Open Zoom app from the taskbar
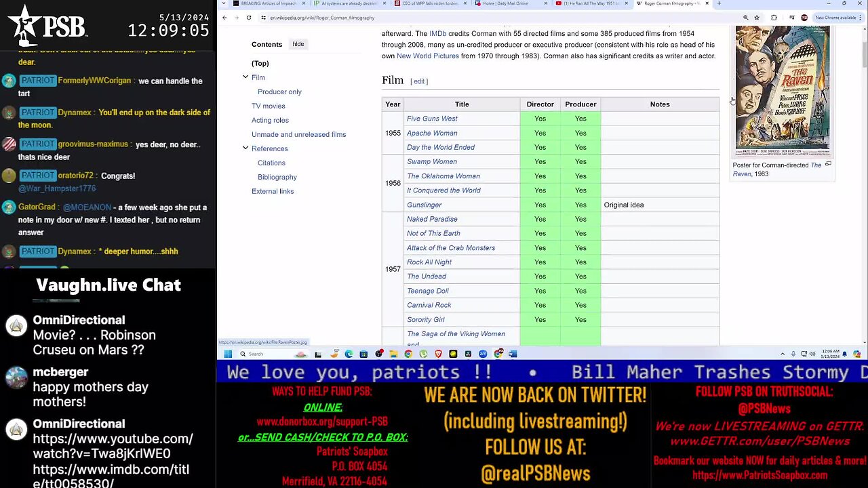The width and height of the screenshot is (868, 488). pyautogui.click(x=483, y=354)
